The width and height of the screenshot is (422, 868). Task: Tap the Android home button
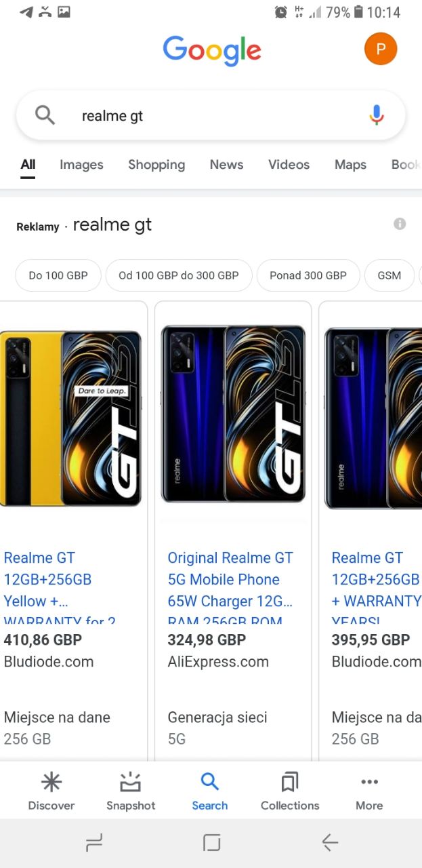point(211,843)
